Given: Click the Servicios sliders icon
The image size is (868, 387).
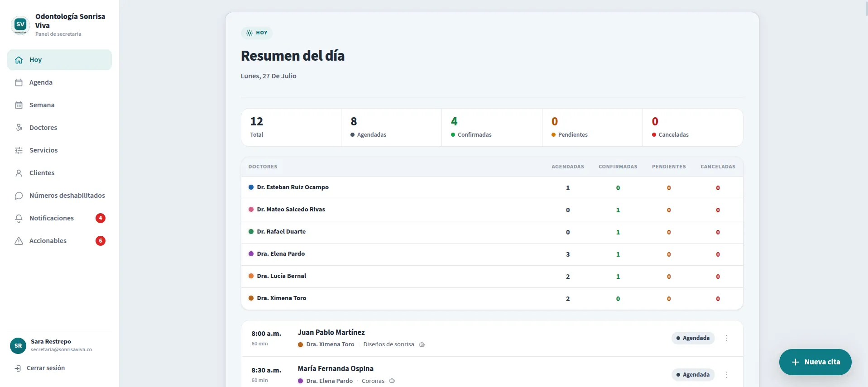Looking at the screenshot, I should tap(19, 150).
